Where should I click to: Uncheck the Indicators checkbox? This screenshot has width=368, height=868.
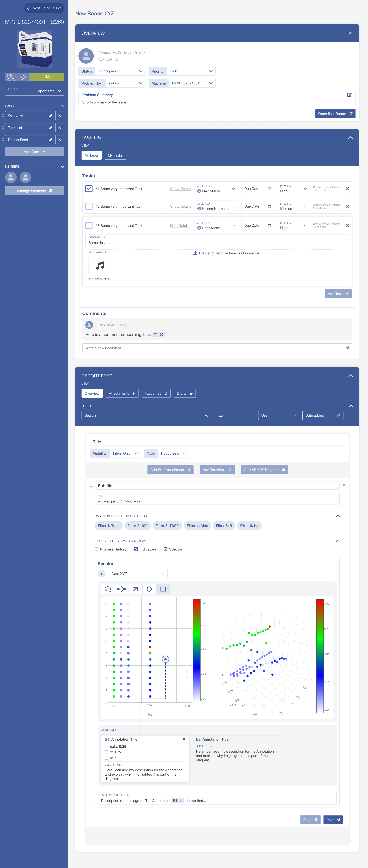136,549
